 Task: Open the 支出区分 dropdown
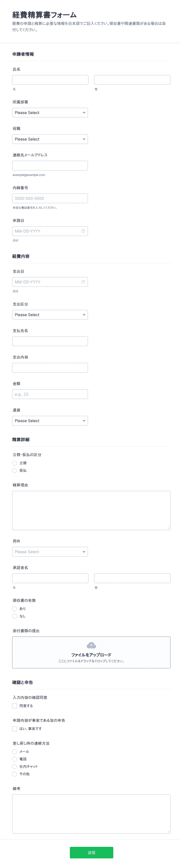coord(50,315)
